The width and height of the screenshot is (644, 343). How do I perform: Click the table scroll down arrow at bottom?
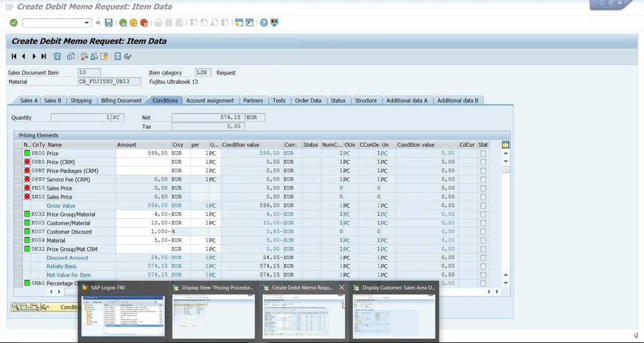(506, 283)
